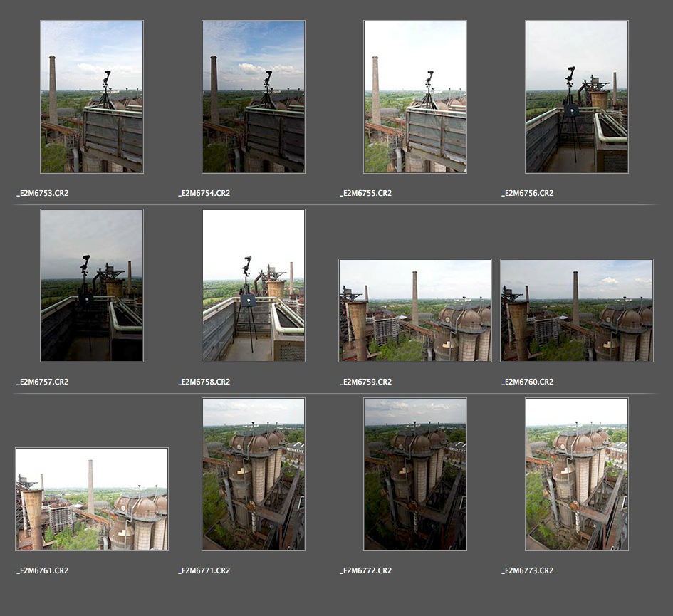
Task: Select the _E2M6756.CR2 filename label
Action: point(528,193)
